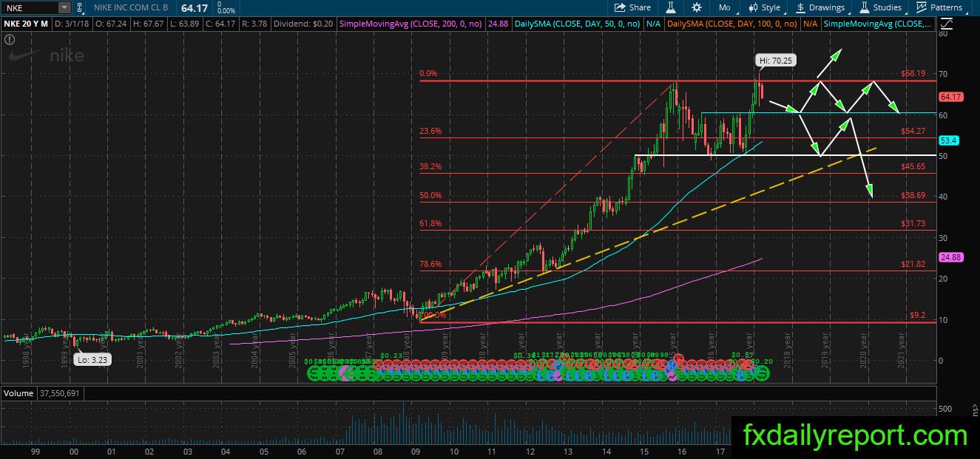
Task: Click the Share button
Action: (632, 7)
